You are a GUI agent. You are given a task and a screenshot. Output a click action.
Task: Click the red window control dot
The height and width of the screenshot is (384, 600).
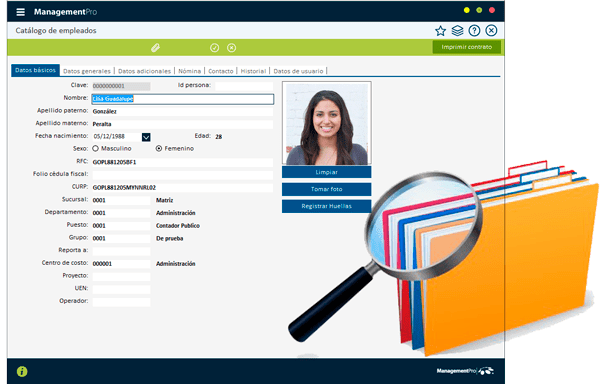click(x=492, y=10)
